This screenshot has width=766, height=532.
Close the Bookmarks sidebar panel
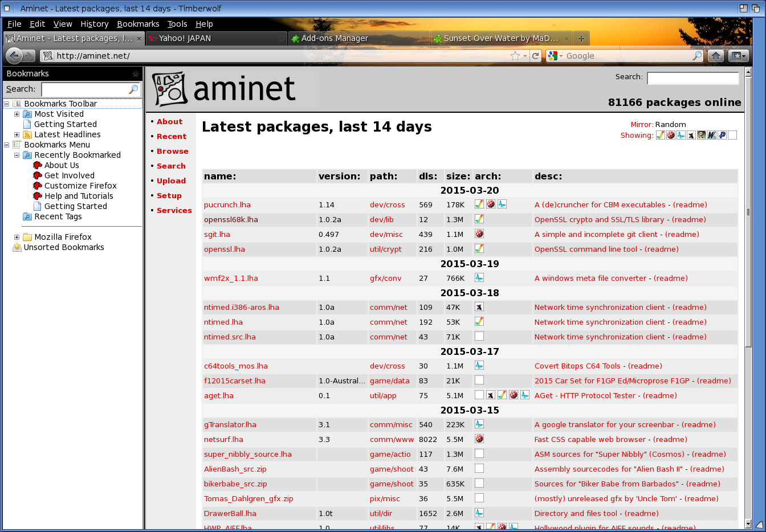(x=136, y=74)
